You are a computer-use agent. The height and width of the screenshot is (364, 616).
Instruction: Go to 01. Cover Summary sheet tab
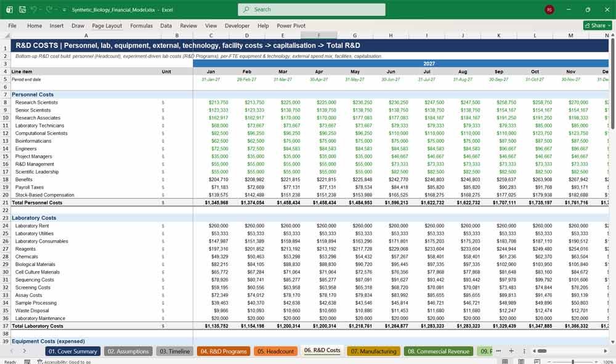tap(73, 351)
